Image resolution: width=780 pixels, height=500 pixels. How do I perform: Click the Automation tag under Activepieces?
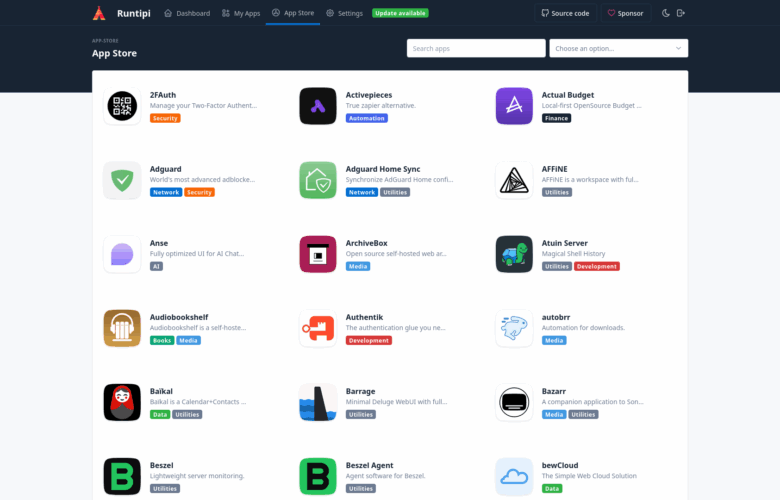[x=367, y=118]
